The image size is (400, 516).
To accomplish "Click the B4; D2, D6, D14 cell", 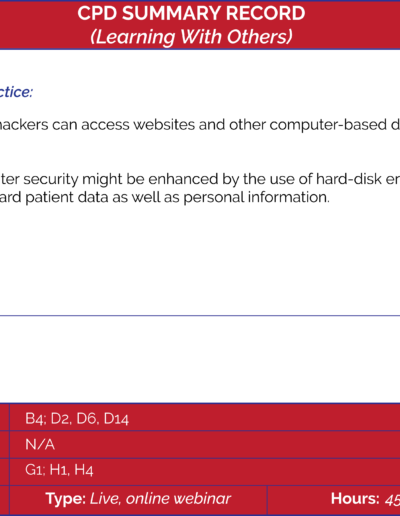I will [205, 418].
